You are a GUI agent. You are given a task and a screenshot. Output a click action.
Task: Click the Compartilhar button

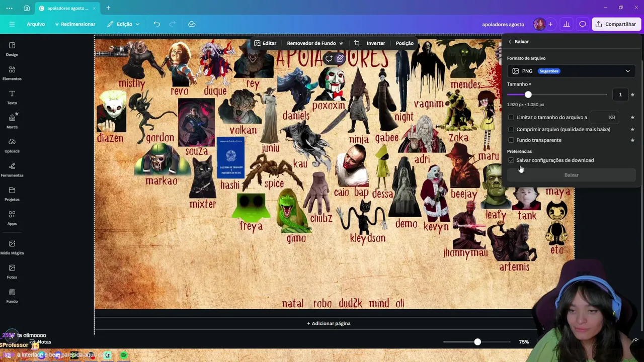(x=616, y=24)
